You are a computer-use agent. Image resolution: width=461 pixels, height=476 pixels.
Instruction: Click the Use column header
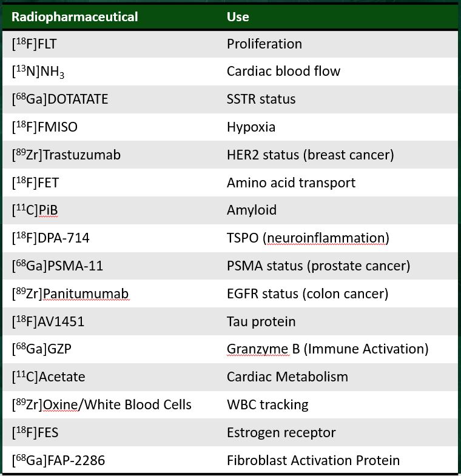tap(238, 16)
